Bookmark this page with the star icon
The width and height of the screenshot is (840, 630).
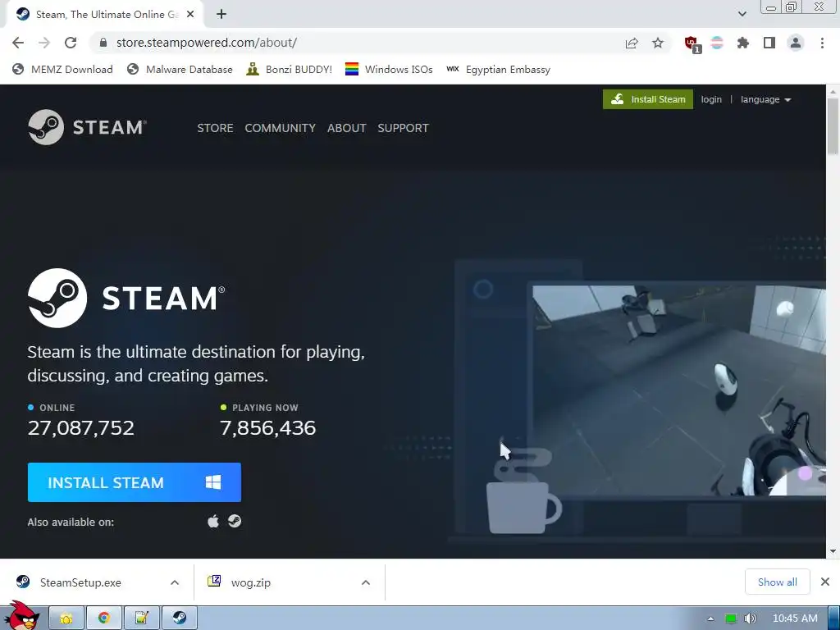tap(658, 43)
